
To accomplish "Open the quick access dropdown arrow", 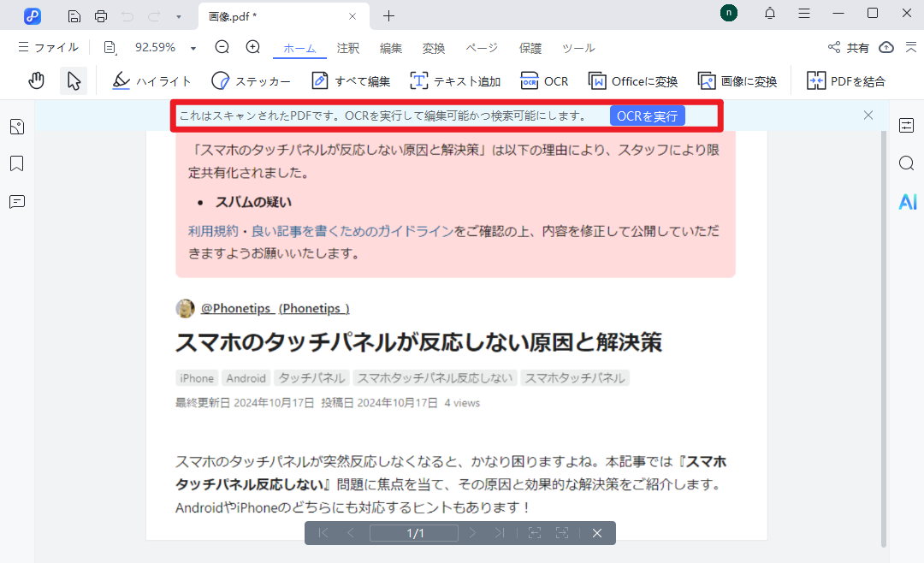I will pos(179,16).
